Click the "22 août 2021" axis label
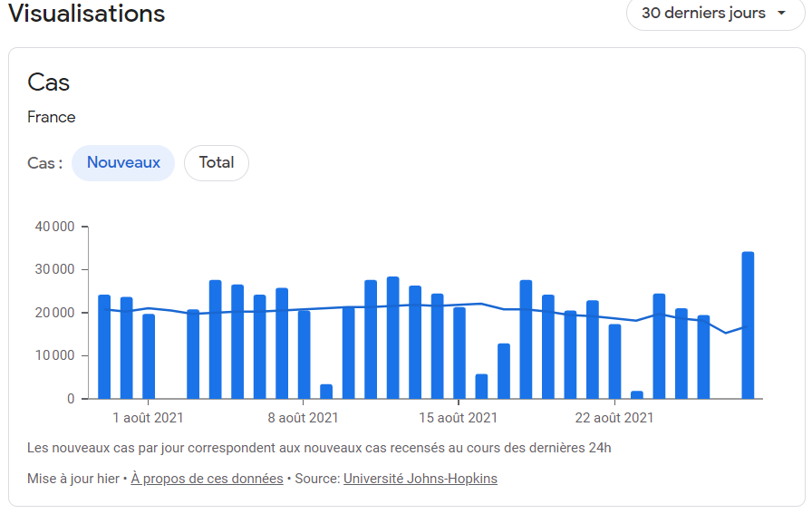The height and width of the screenshot is (514, 812). (614, 418)
